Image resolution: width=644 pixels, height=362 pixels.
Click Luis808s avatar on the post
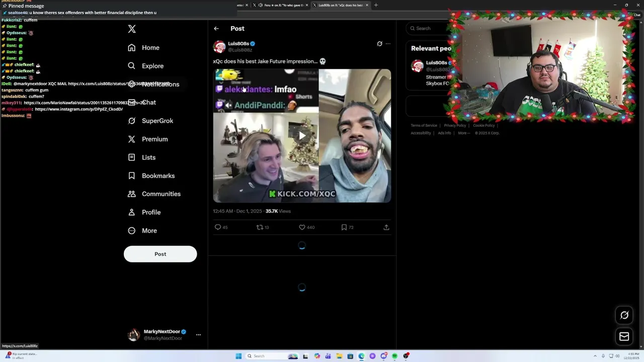(219, 47)
